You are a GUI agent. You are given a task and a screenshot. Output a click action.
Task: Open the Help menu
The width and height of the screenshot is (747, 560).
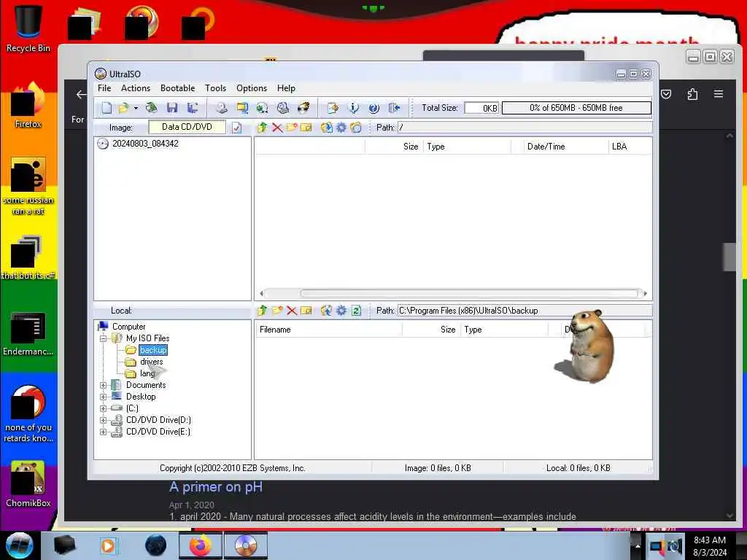point(286,88)
